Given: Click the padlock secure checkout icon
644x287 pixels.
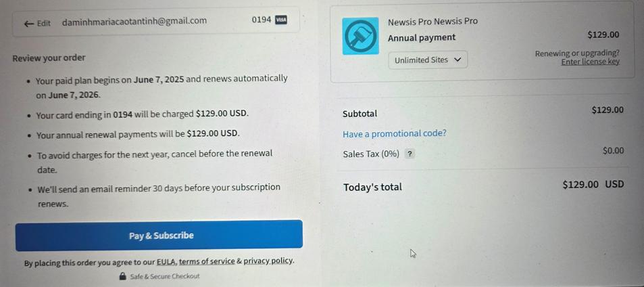Looking at the screenshot, I should click(122, 276).
